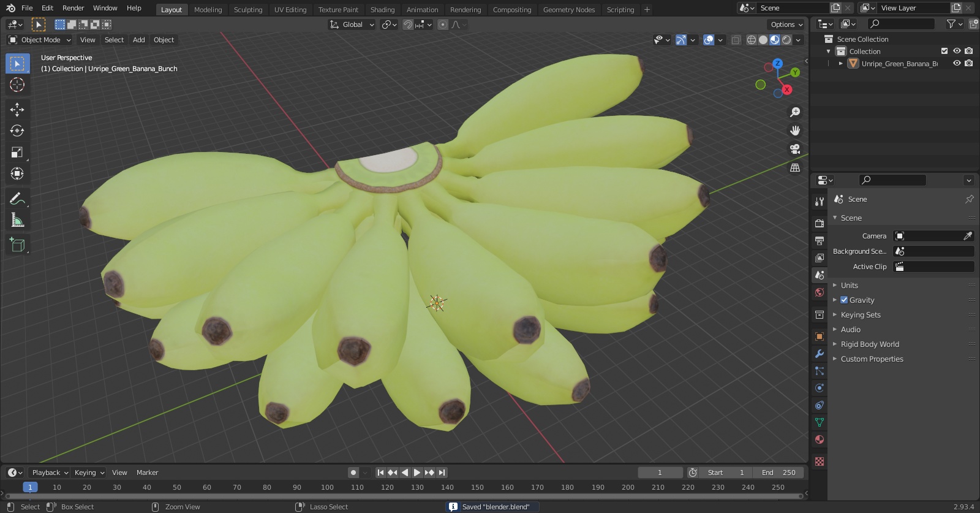The height and width of the screenshot is (513, 980).
Task: Switch perspective/orthographic grid icon
Action: point(795,167)
